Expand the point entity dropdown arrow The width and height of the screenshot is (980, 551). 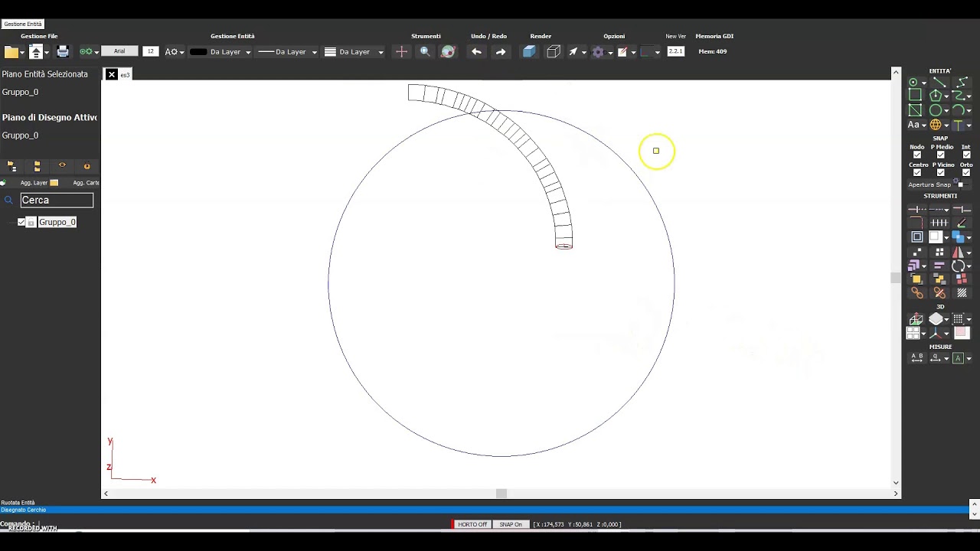(924, 83)
